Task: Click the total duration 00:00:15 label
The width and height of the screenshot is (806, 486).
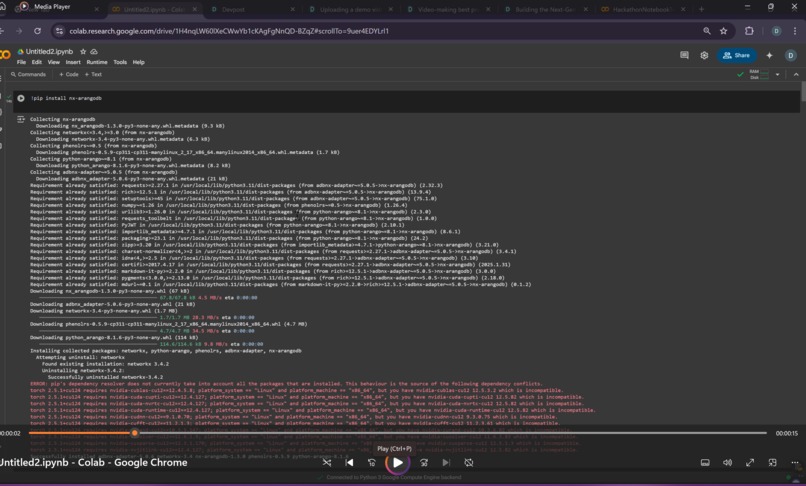Action: point(786,434)
